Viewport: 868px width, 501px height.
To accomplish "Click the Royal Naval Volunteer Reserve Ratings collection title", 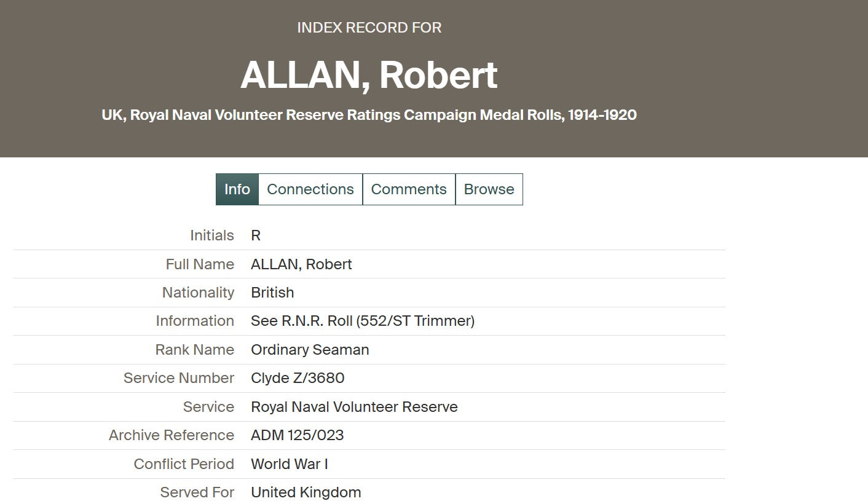I will 369,115.
